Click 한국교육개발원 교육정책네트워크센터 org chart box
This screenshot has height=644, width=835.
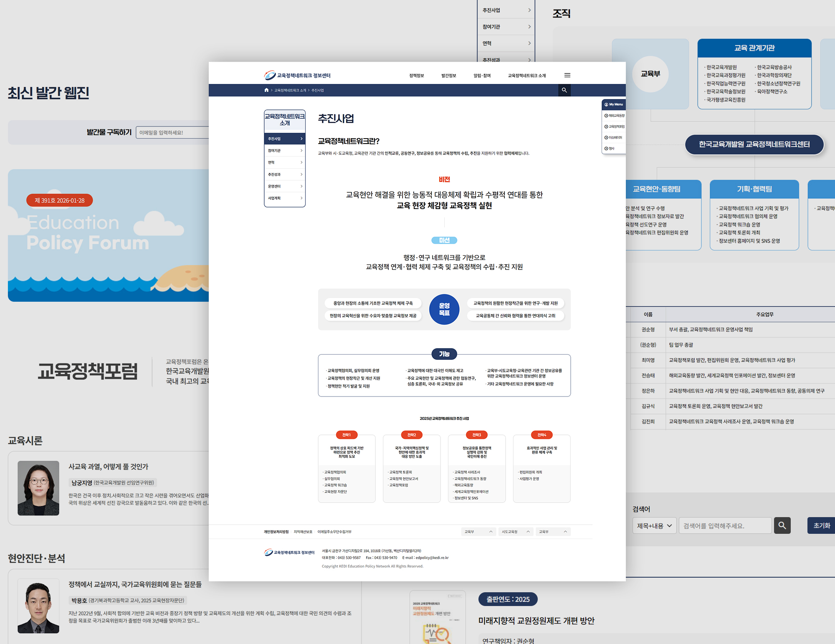coord(754,144)
